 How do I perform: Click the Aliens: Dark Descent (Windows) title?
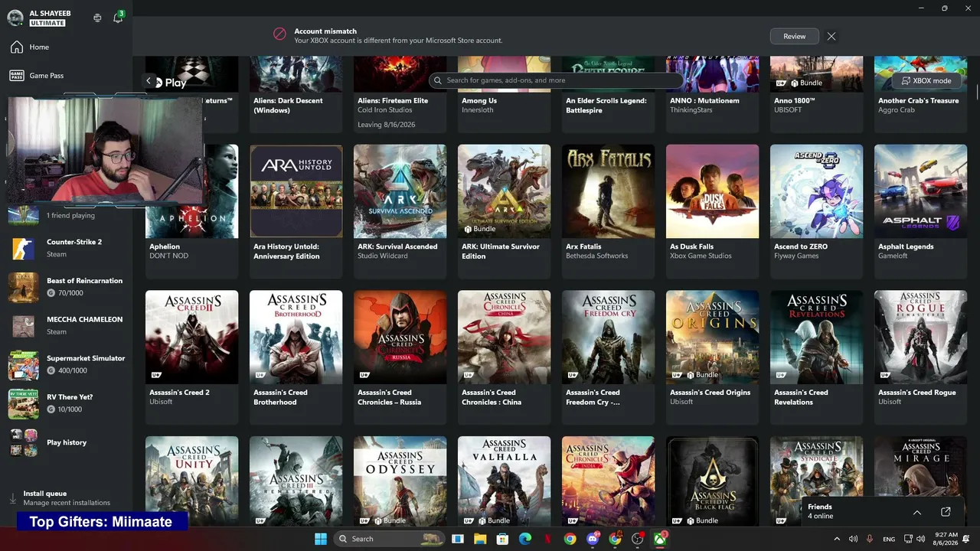coord(288,106)
